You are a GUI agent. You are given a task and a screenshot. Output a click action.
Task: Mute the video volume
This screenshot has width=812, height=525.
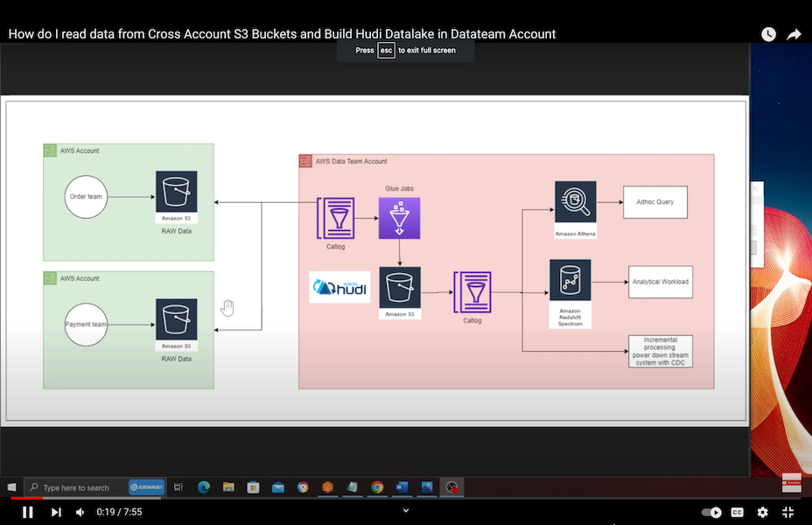click(80, 512)
